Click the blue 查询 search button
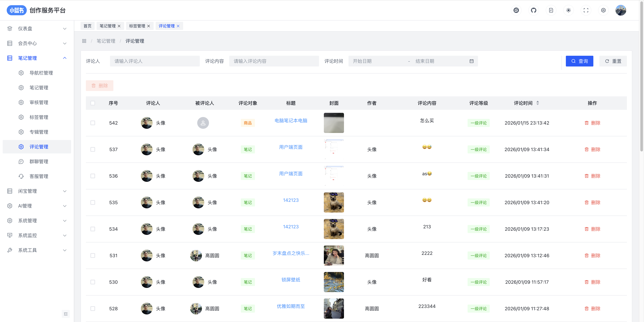The height and width of the screenshot is (322, 644). coord(579,61)
